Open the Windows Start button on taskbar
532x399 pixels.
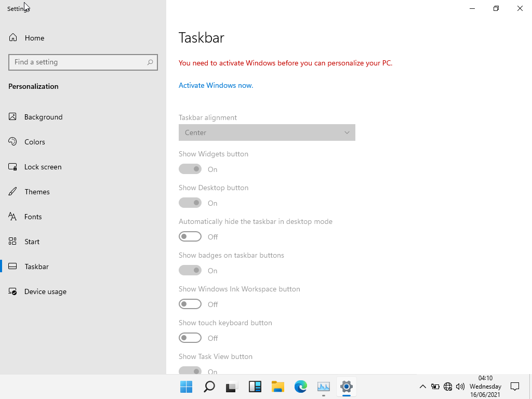pyautogui.click(x=187, y=387)
